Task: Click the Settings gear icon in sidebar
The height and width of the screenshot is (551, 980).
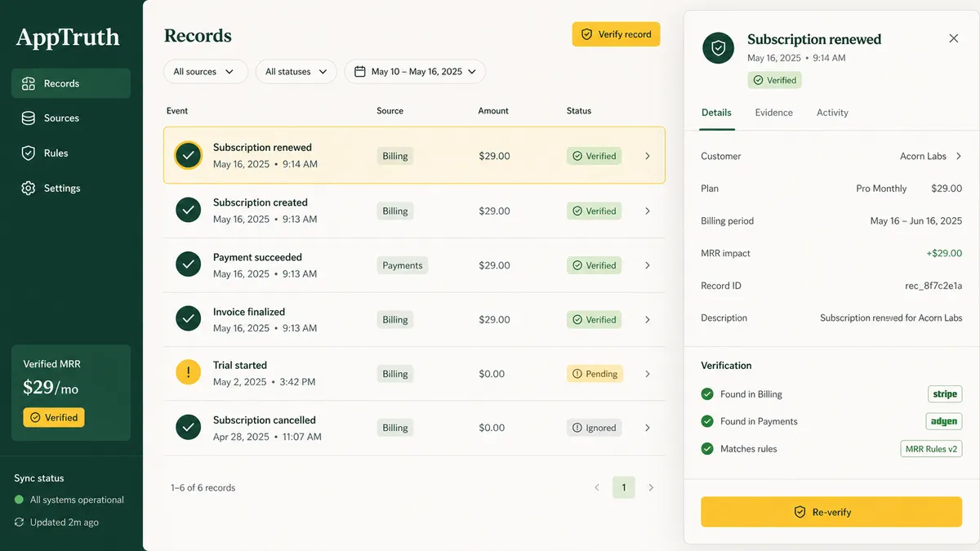Action: 29,189
